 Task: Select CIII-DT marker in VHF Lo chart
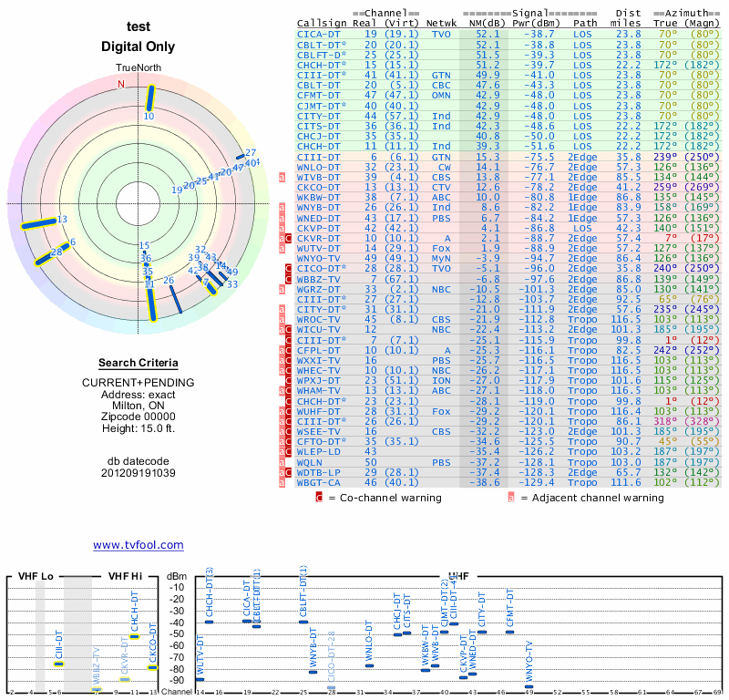click(58, 664)
